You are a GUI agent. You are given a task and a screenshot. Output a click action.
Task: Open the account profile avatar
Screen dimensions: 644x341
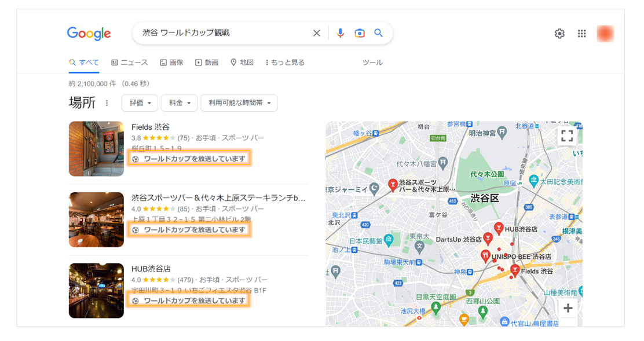tap(605, 34)
